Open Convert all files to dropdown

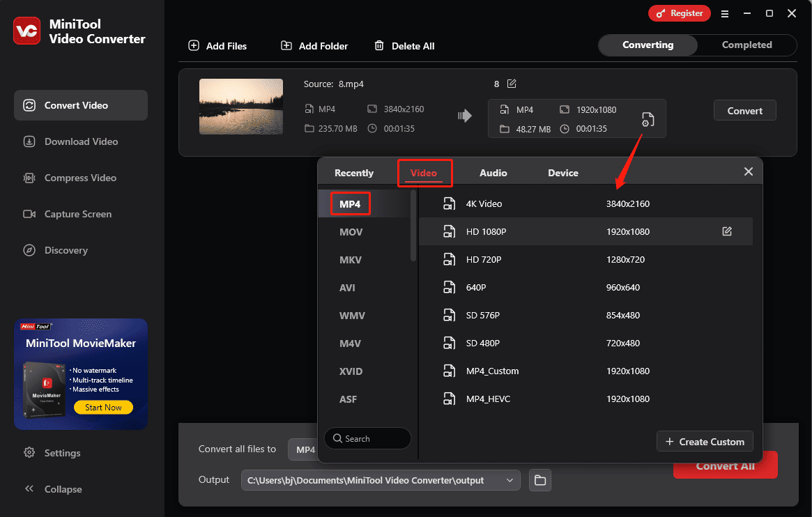303,449
